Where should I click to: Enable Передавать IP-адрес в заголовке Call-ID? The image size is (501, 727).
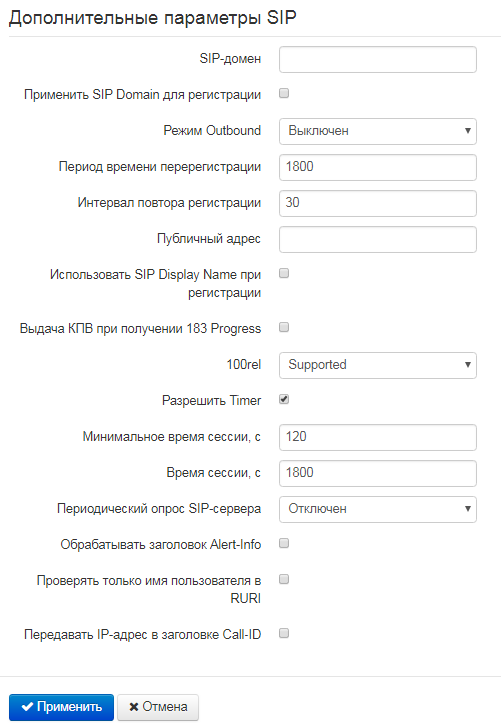click(284, 633)
